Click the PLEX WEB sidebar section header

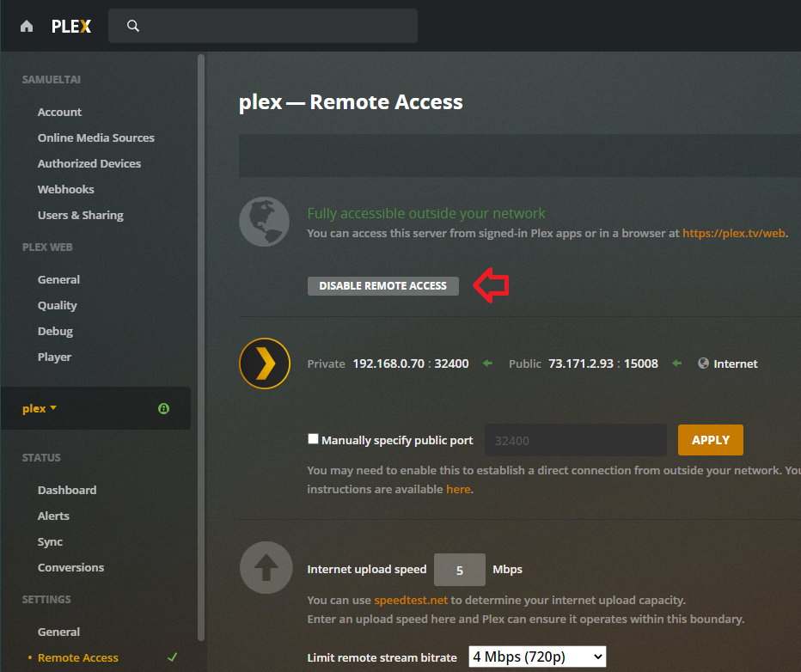point(47,247)
